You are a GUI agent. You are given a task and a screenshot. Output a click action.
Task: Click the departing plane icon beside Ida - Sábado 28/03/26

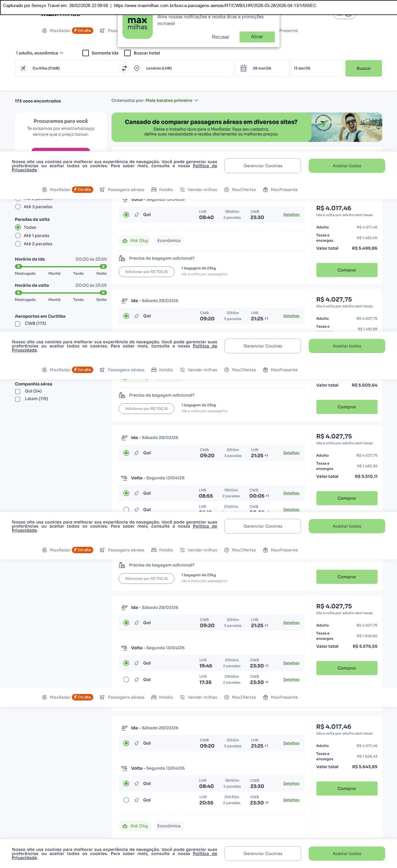click(124, 301)
